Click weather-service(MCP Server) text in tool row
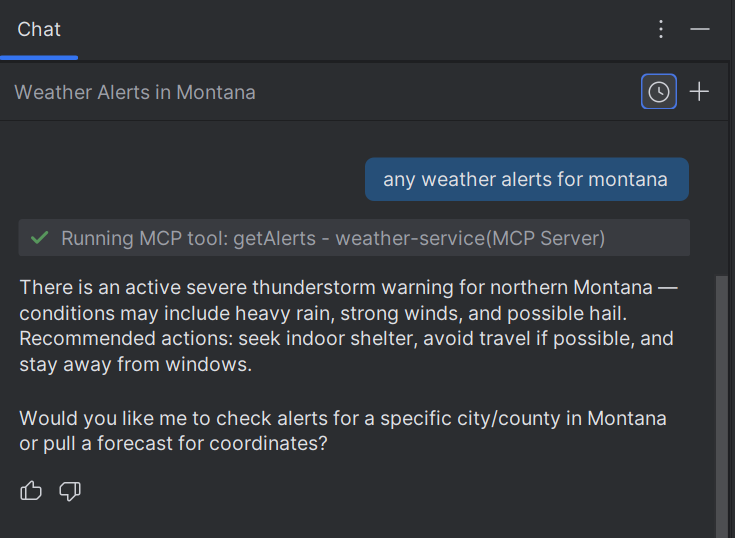Image resolution: width=735 pixels, height=538 pixels. click(x=470, y=238)
